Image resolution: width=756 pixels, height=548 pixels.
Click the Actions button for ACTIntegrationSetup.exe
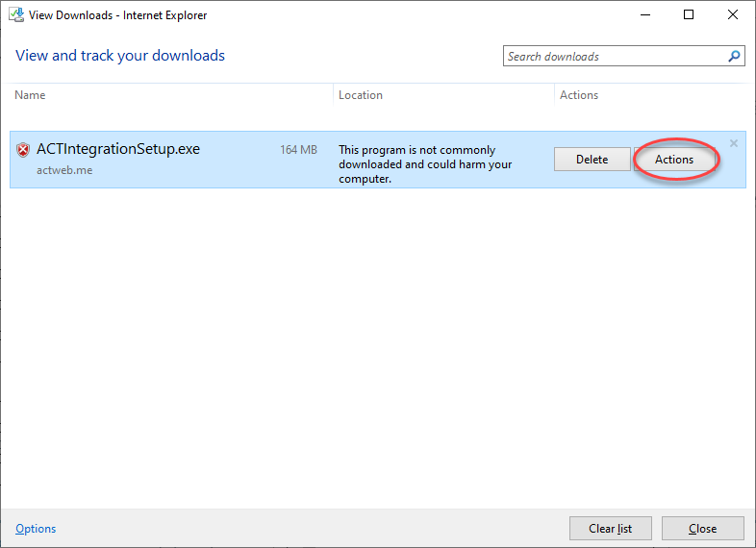674,160
